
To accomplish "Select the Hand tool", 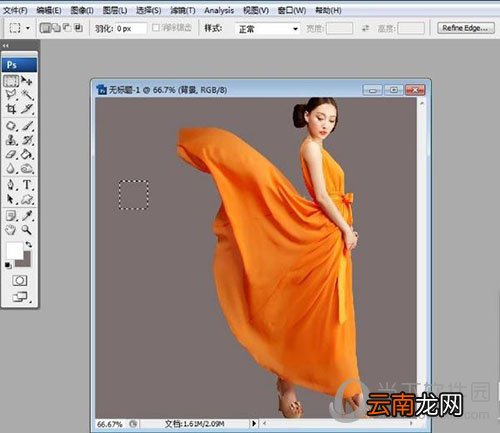I will (11, 230).
